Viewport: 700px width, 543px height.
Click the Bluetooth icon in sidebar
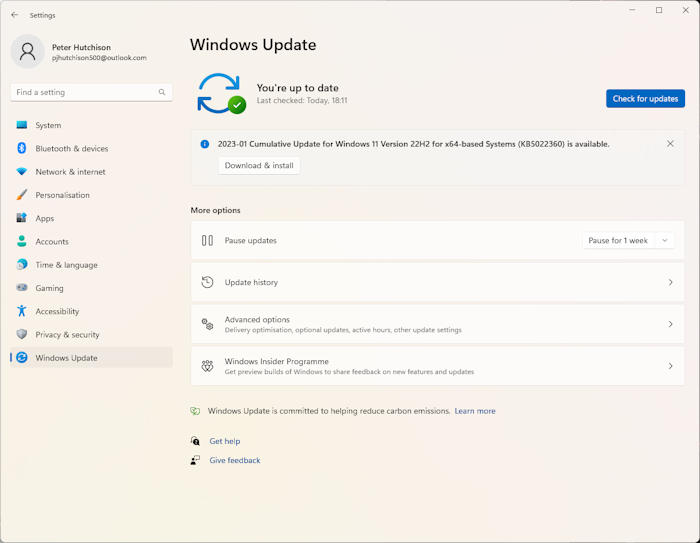click(x=21, y=148)
